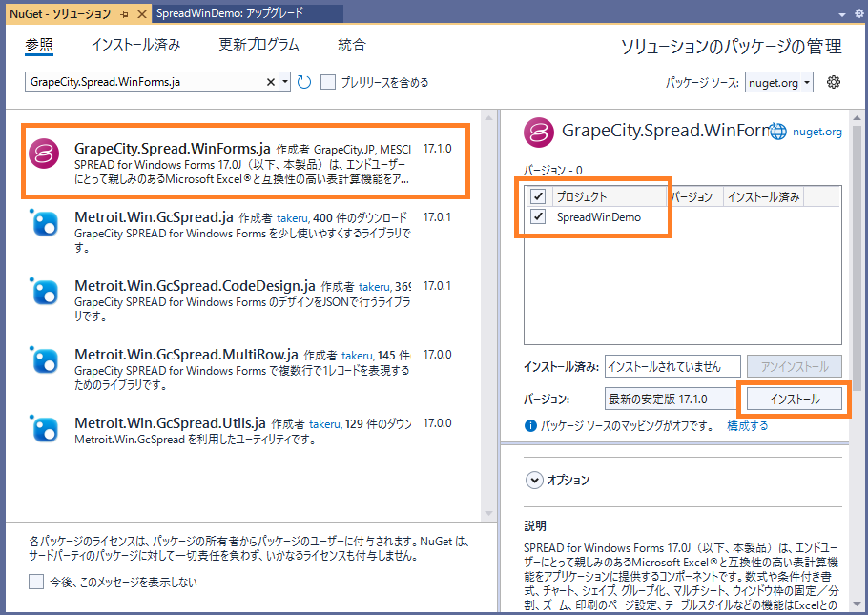Screen dimensions: 868x615
Task: Click takeru link for Metroit.Win.GcSpread.Utils.ja
Action: [324, 424]
